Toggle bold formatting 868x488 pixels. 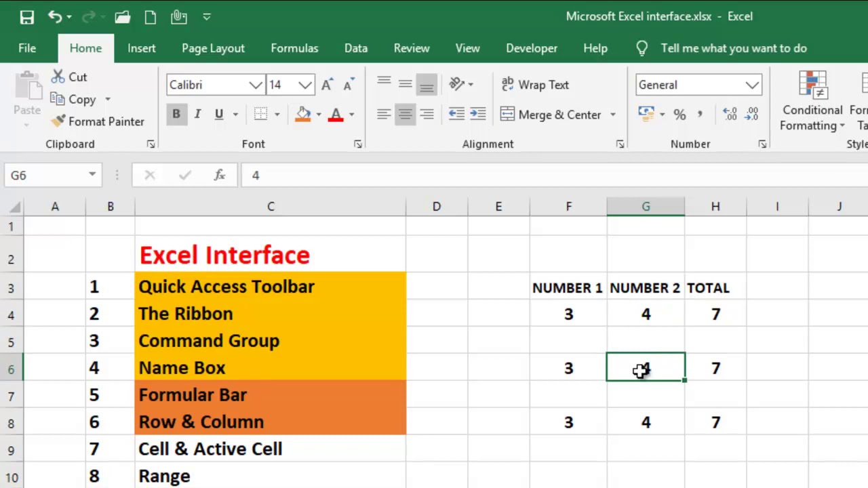(176, 115)
